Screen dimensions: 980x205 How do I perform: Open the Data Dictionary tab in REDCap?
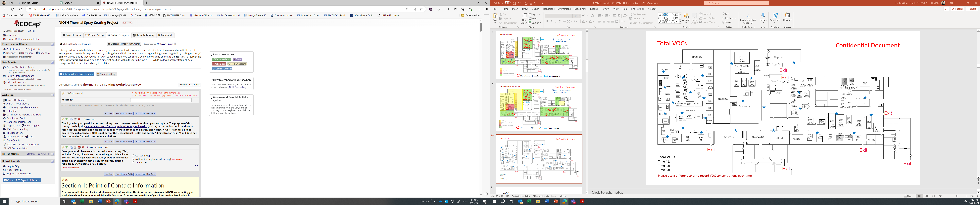(x=144, y=35)
